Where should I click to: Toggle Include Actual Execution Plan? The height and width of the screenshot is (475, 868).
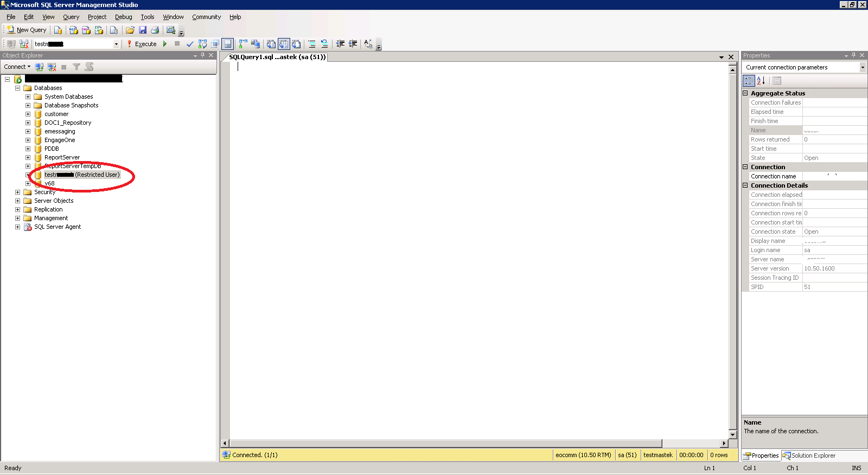pos(243,44)
